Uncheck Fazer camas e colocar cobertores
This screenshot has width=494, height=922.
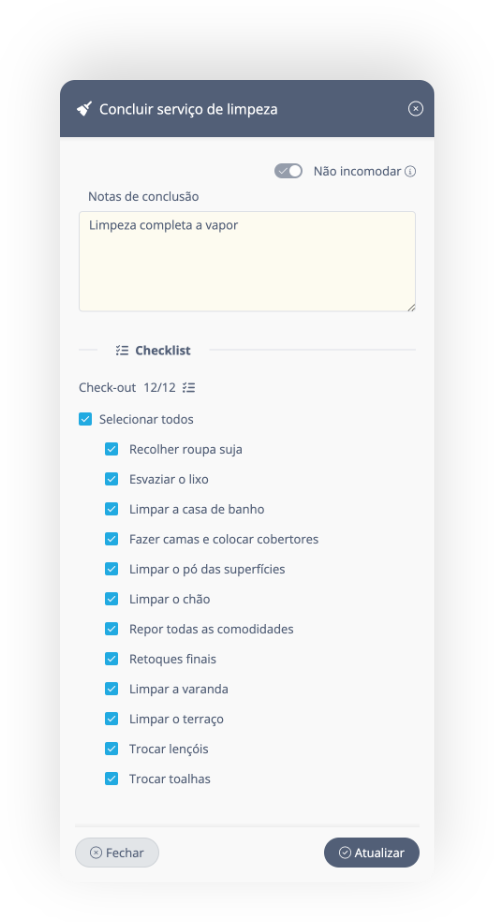[x=111, y=539]
